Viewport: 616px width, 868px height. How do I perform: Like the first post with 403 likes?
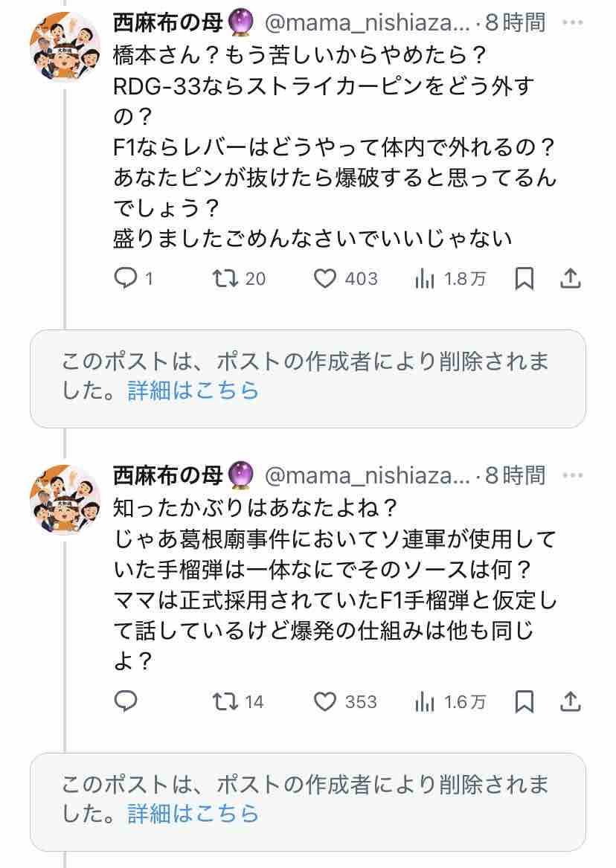coord(346,278)
